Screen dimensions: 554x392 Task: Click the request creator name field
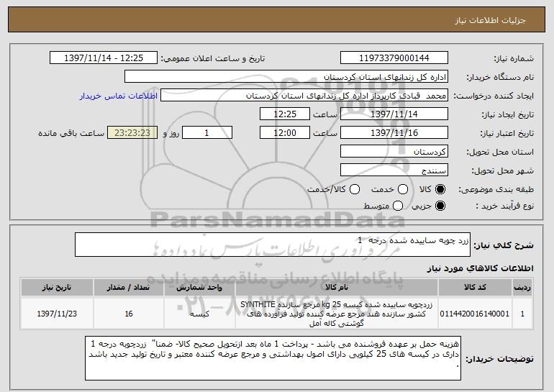point(304,96)
